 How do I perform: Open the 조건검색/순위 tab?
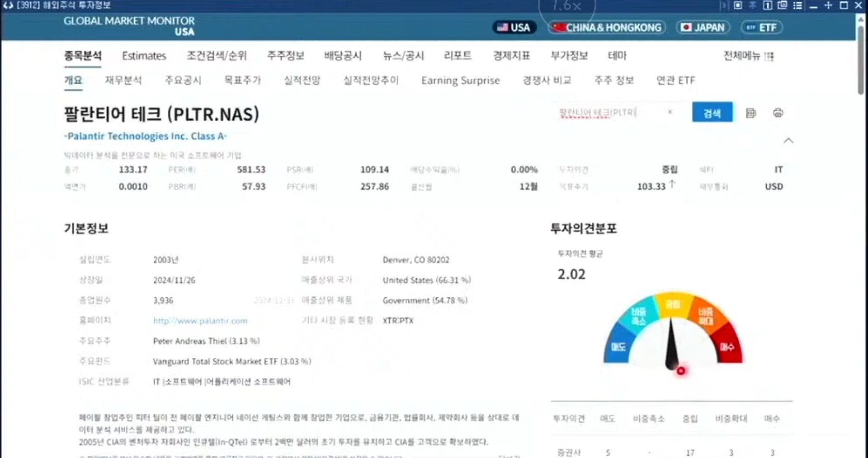[217, 56]
